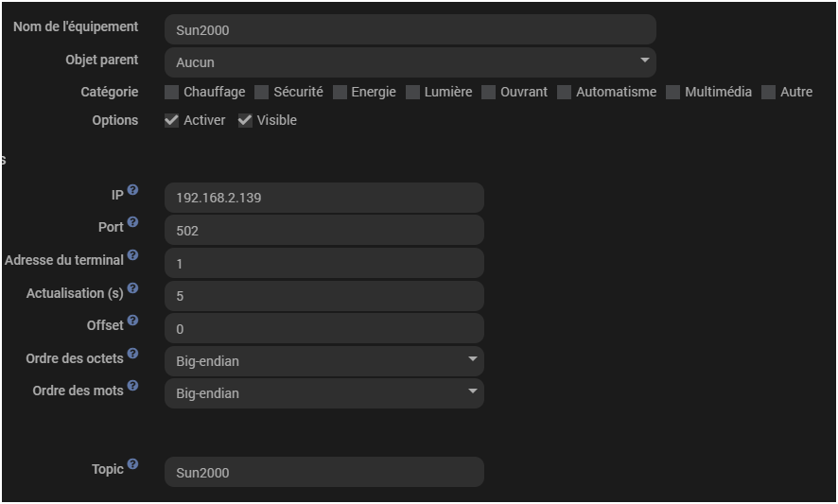Click help icon for Ordre des octets
838x504 pixels.
coord(132,354)
